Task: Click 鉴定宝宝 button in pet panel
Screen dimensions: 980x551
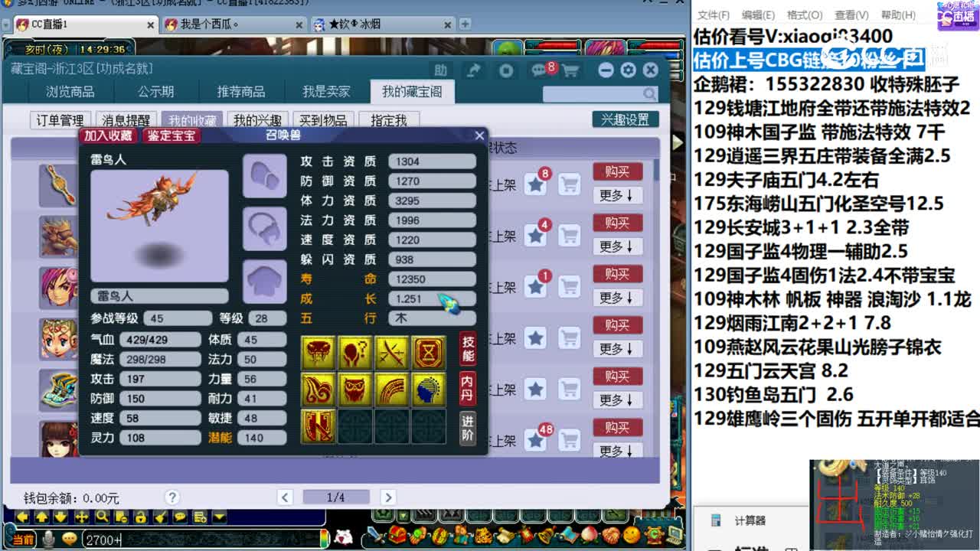Action: click(x=171, y=135)
